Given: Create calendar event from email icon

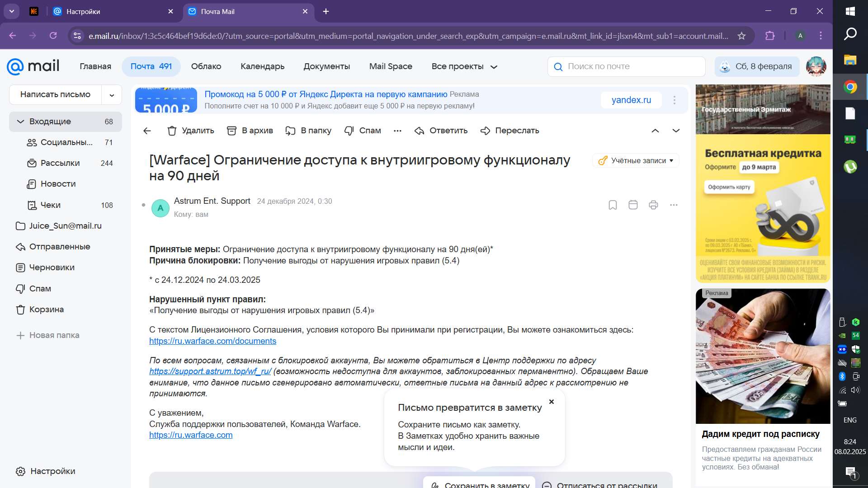Looking at the screenshot, I should point(633,205).
